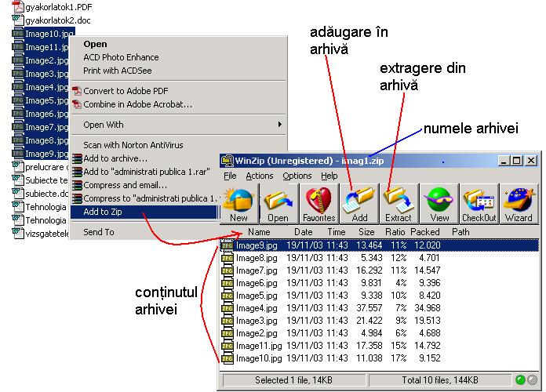
Task: Click the New archive toolbar icon
Action: (239, 204)
